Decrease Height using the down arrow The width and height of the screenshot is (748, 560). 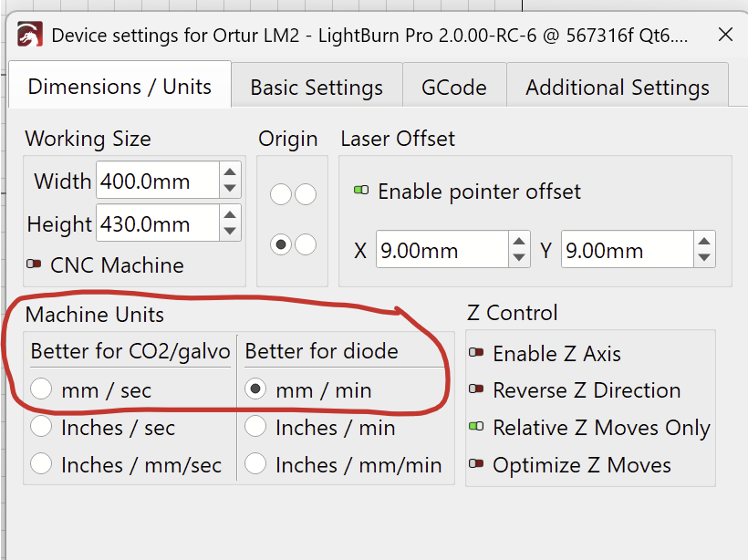point(230,232)
